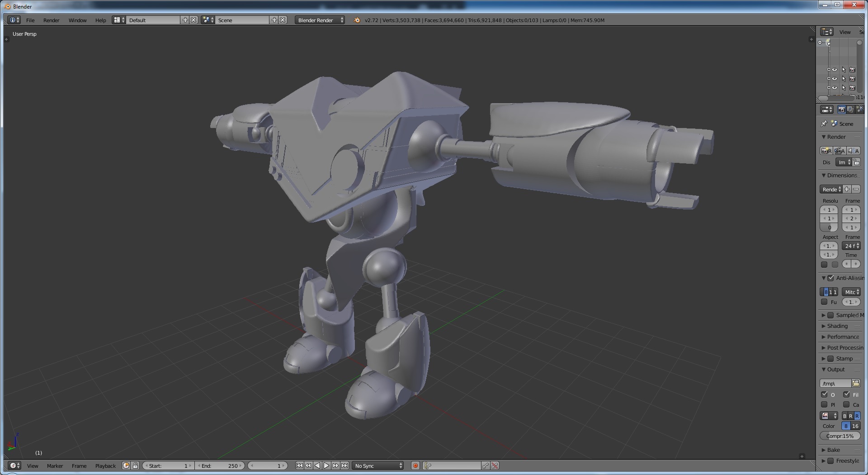Click the Play rendered Audio button
The width and height of the screenshot is (868, 475).
tap(854, 151)
